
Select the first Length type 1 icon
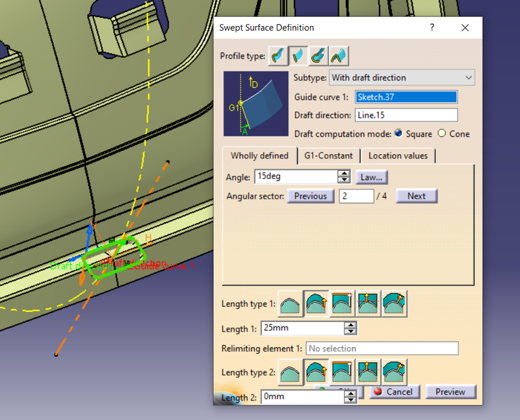pyautogui.click(x=290, y=303)
